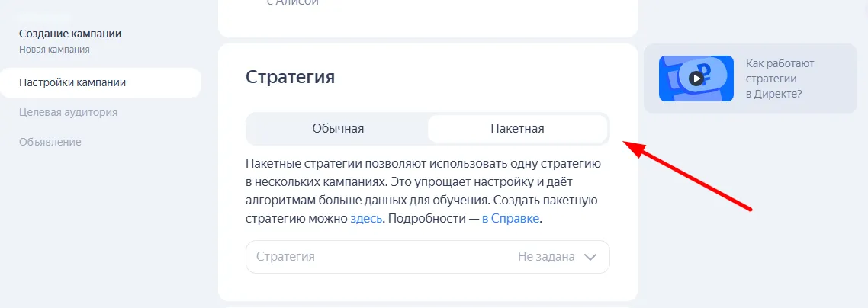Play the video about Direct strategies
868x308 pixels.
(x=695, y=79)
